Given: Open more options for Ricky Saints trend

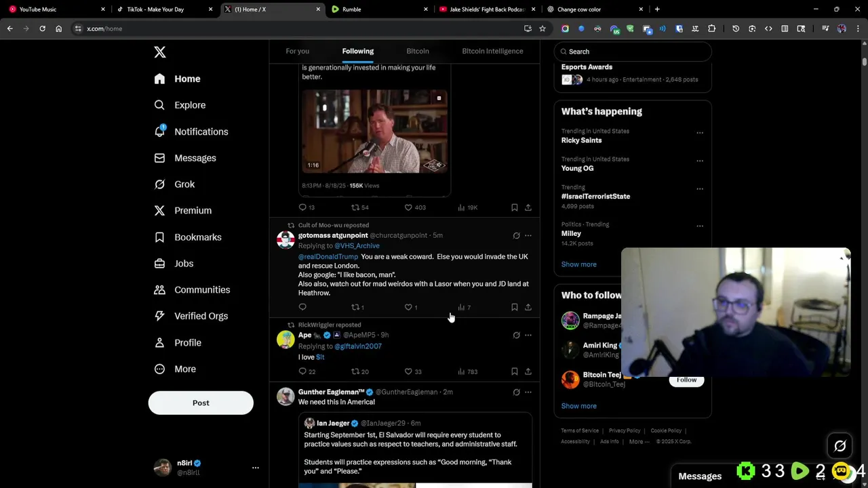Looking at the screenshot, I should (700, 133).
